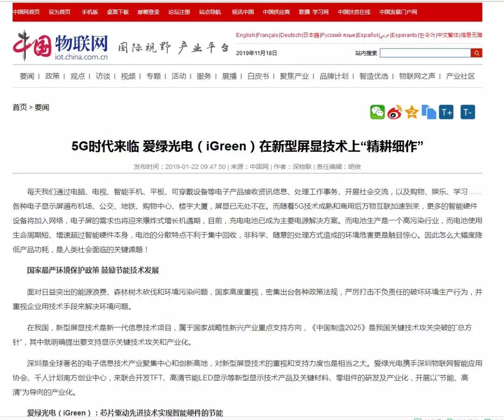
Task: Open the 政策 navigation item
Action: 52,76
